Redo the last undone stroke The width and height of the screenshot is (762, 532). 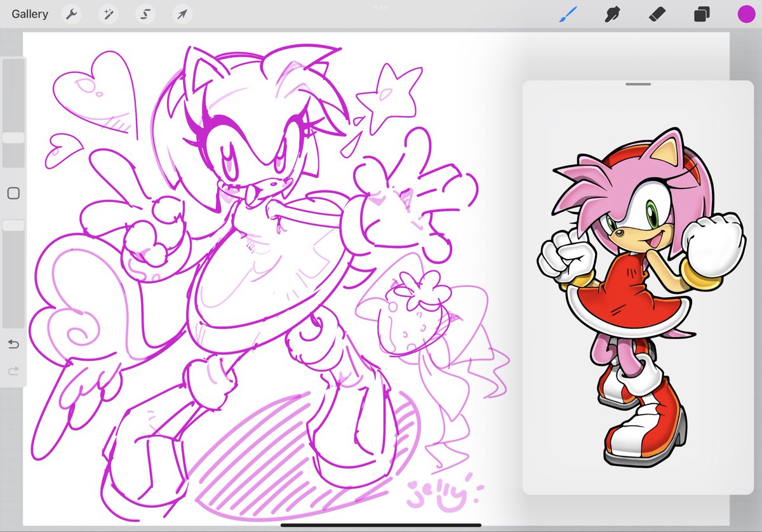[x=13, y=371]
